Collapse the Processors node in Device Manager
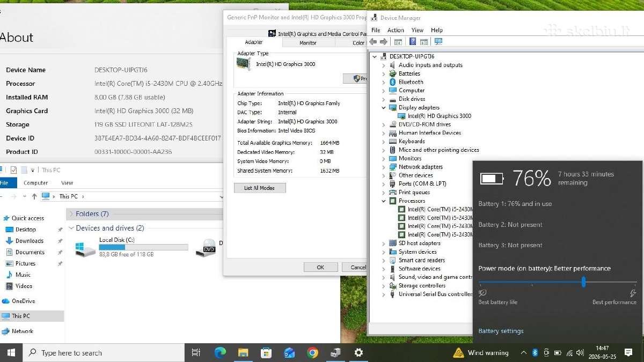644x362 pixels. coord(384,201)
